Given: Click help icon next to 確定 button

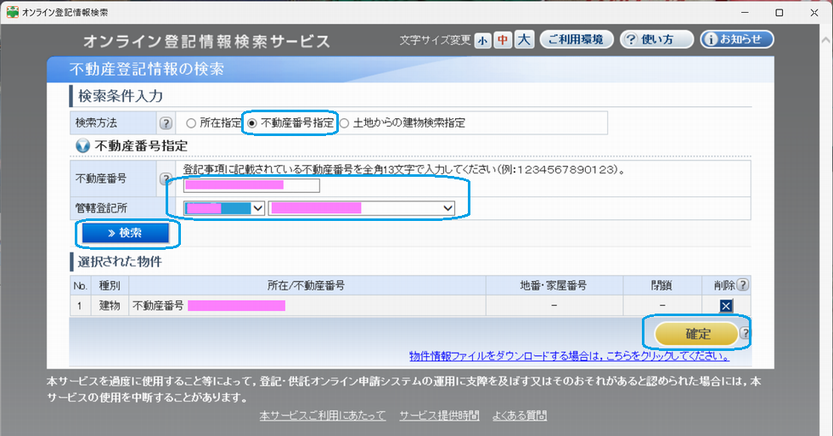Looking at the screenshot, I should tap(745, 334).
